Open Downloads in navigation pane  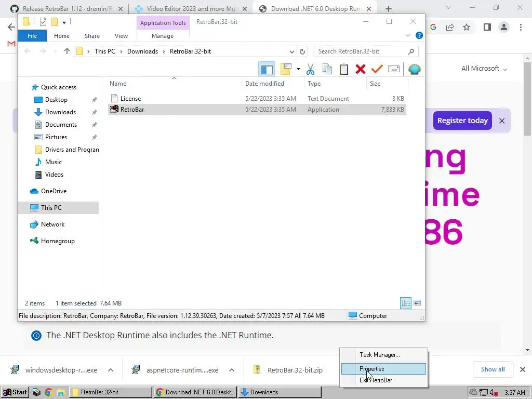[x=60, y=112]
